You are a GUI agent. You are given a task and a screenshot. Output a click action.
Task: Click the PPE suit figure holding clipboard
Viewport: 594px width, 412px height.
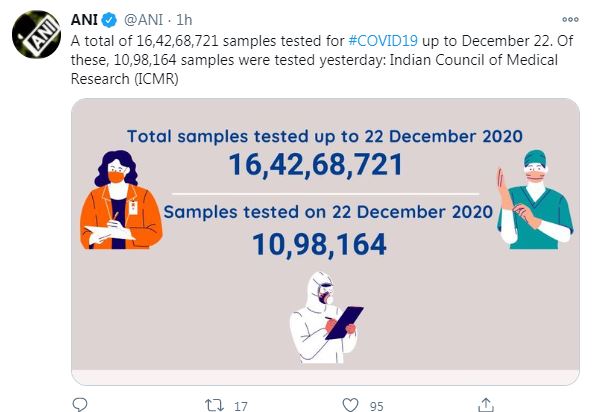(326, 317)
